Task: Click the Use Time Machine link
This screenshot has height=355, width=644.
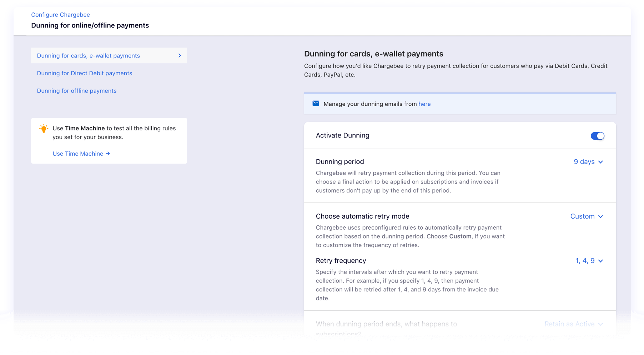Action: [78, 154]
